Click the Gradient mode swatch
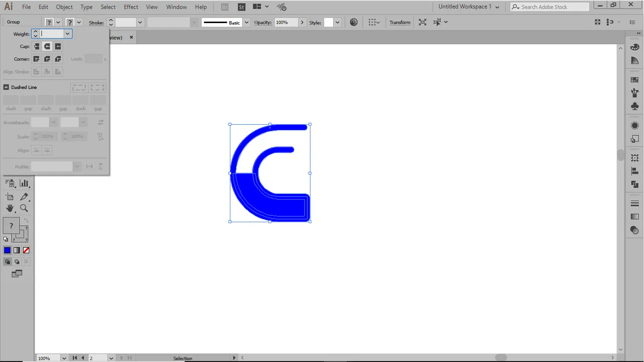This screenshot has height=362, width=644. [x=17, y=250]
